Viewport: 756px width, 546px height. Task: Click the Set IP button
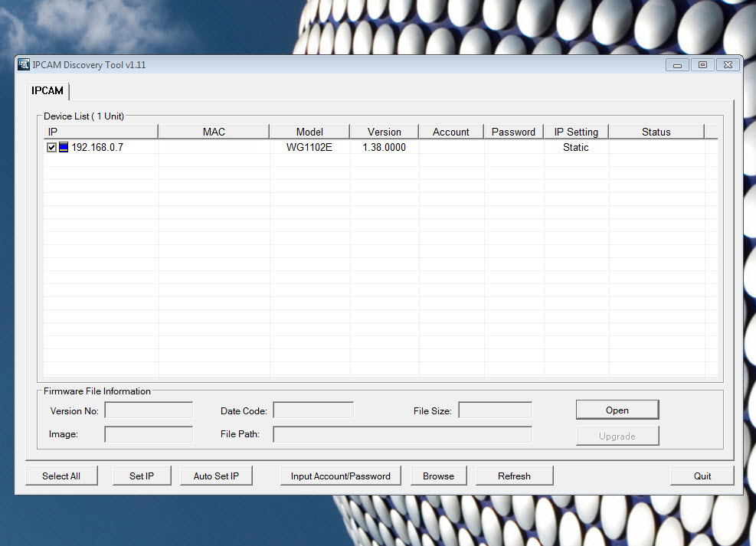[142, 476]
